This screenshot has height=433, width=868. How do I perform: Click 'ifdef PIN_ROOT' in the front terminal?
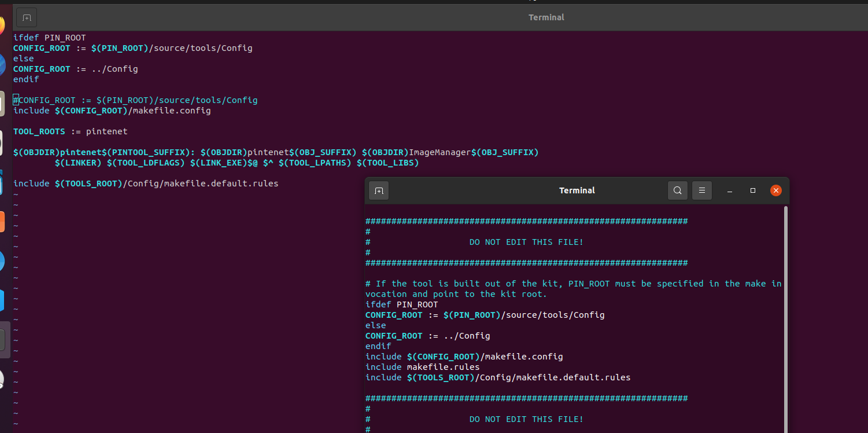(402, 304)
